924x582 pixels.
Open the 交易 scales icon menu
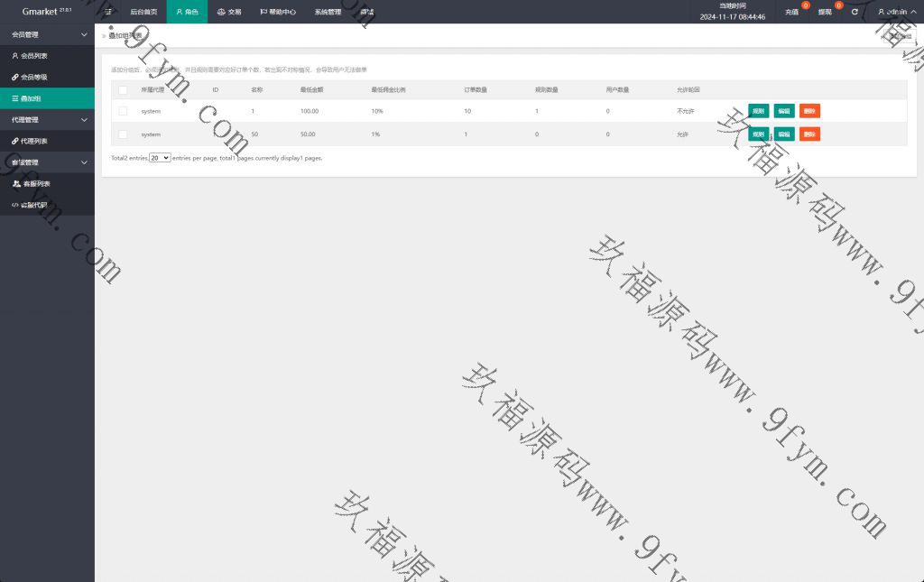coord(229,12)
